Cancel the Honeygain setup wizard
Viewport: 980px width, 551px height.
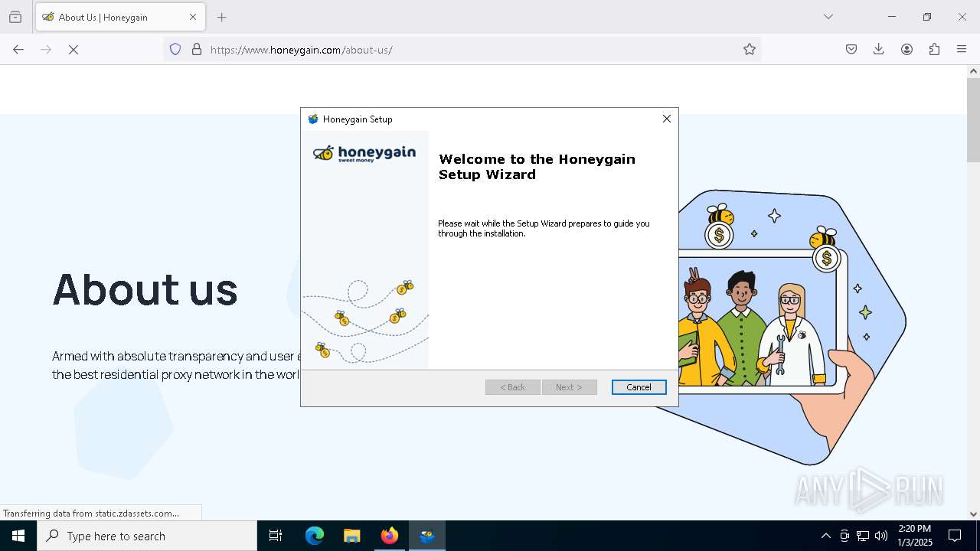(x=639, y=387)
